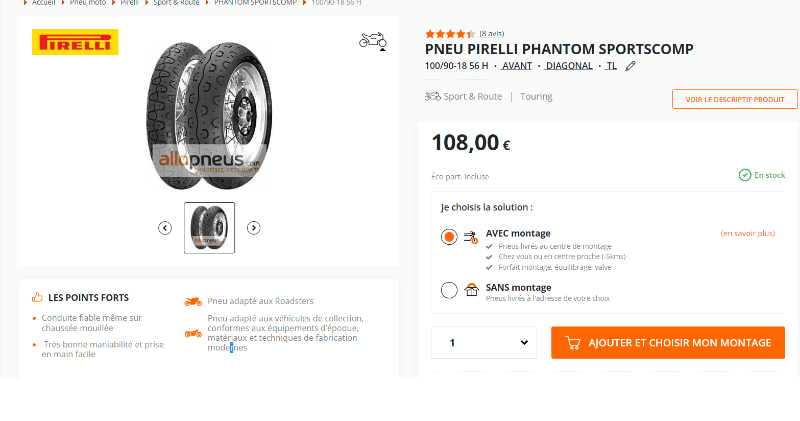Show the previous product image
This screenshot has width=800, height=421.
pos(165,228)
